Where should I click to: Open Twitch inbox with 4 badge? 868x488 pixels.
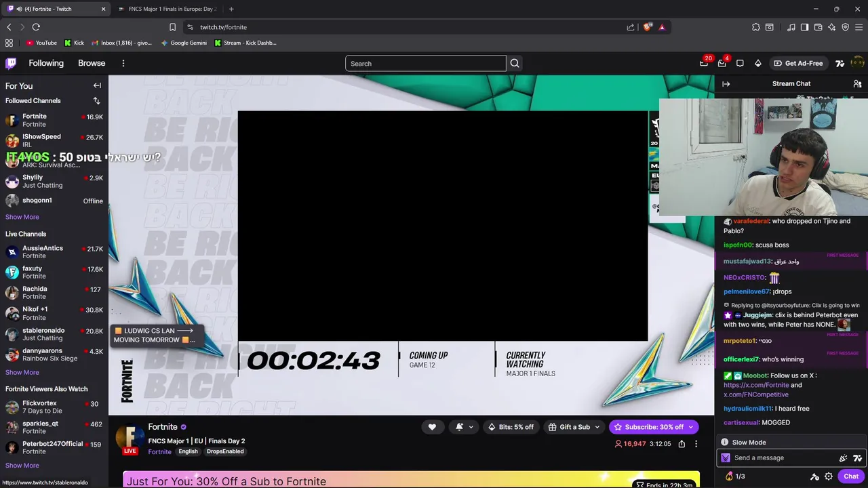tap(722, 63)
